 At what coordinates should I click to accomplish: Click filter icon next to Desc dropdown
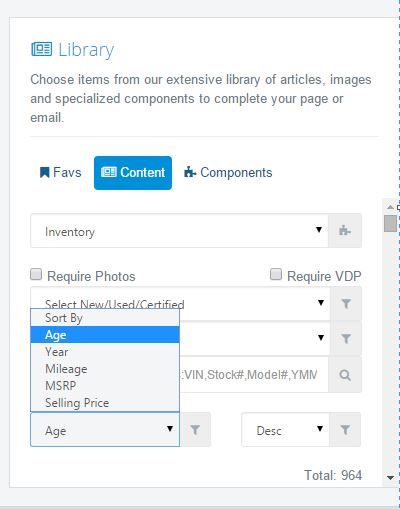[x=345, y=430]
